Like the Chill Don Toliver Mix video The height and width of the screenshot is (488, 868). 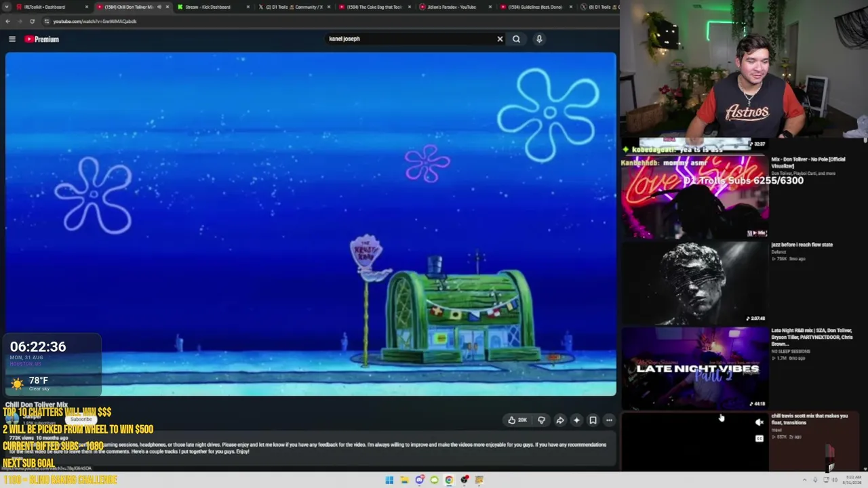tap(517, 420)
